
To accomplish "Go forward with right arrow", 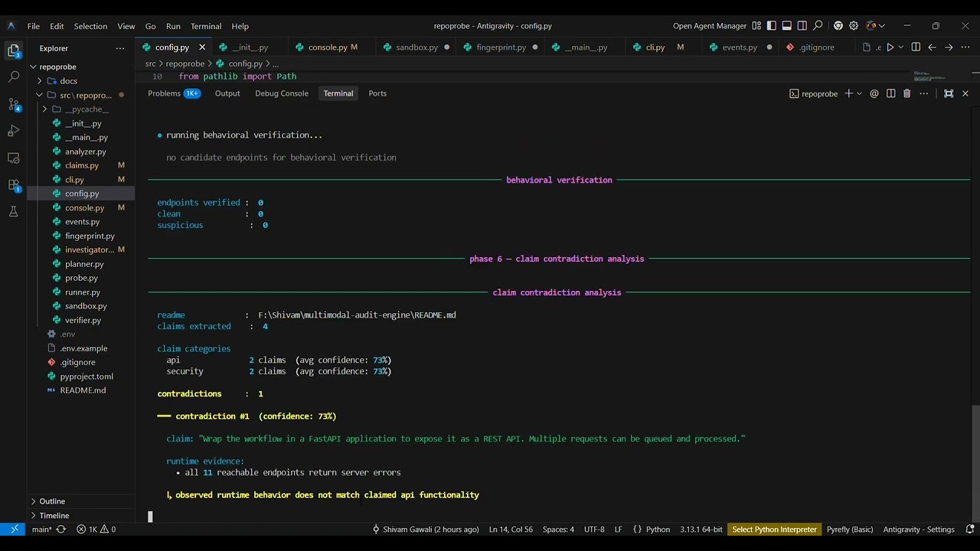I will 949,47.
